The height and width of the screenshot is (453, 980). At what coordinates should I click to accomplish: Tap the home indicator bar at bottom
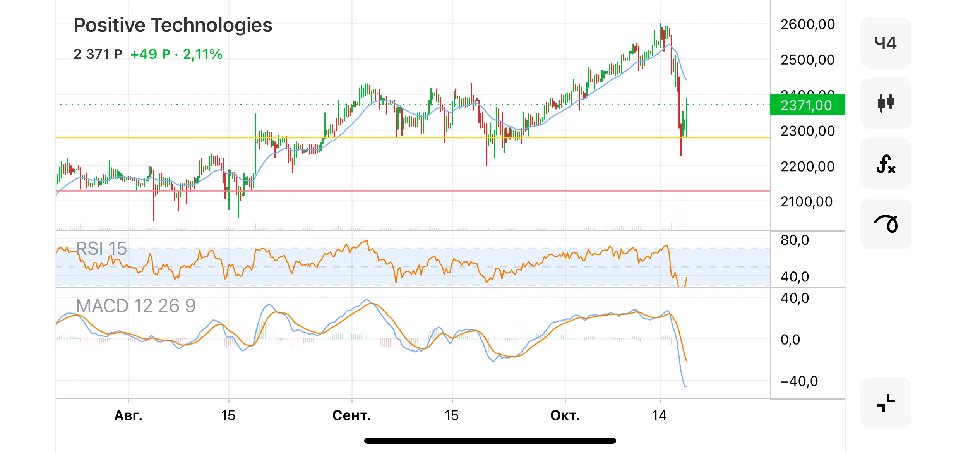(x=490, y=441)
